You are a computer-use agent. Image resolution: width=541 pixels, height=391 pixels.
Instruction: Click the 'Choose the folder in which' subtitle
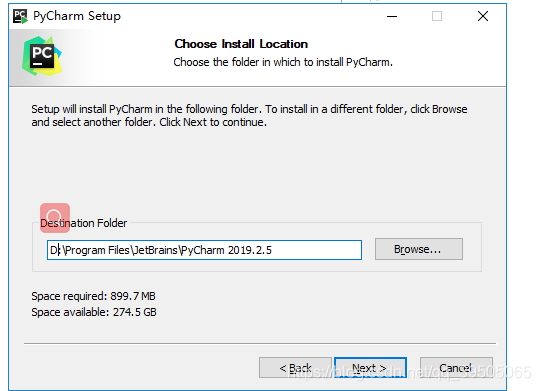(283, 62)
